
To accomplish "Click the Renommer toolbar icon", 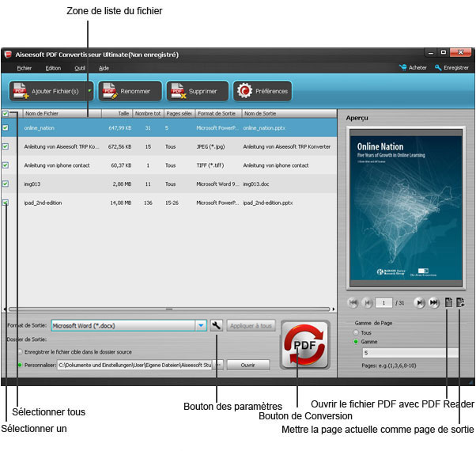I will [110, 91].
